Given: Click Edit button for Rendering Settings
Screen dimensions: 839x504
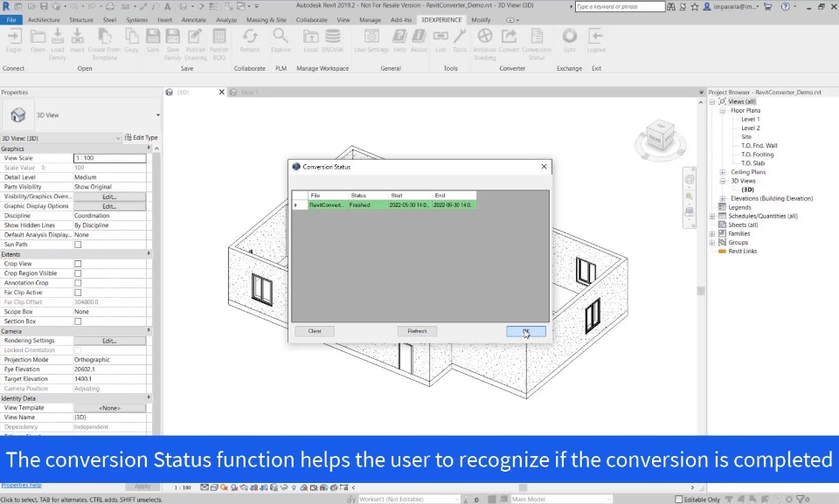Looking at the screenshot, I should coord(109,341).
